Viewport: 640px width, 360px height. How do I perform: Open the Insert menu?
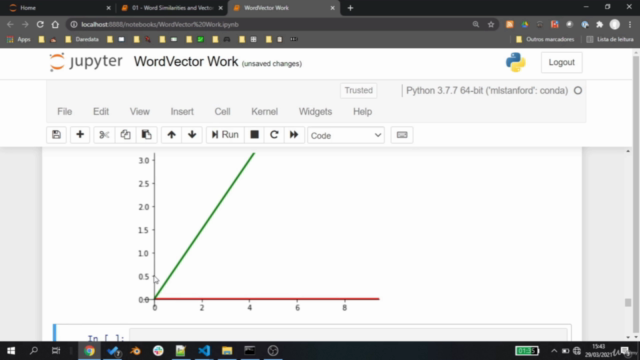pyautogui.click(x=182, y=111)
